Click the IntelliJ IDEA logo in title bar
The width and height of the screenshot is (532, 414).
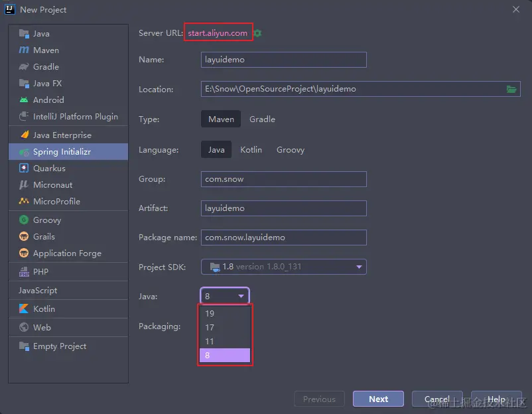coord(9,9)
